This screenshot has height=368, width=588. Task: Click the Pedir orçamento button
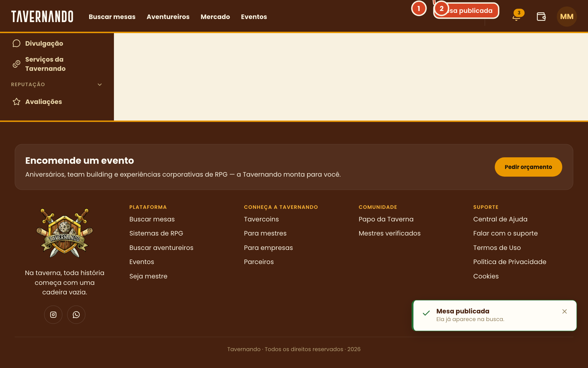tap(528, 167)
